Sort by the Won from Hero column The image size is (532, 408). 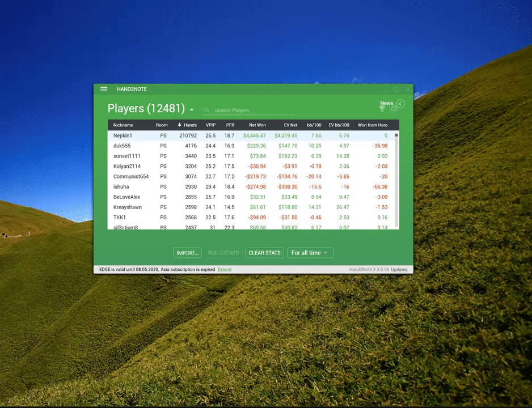coord(373,125)
